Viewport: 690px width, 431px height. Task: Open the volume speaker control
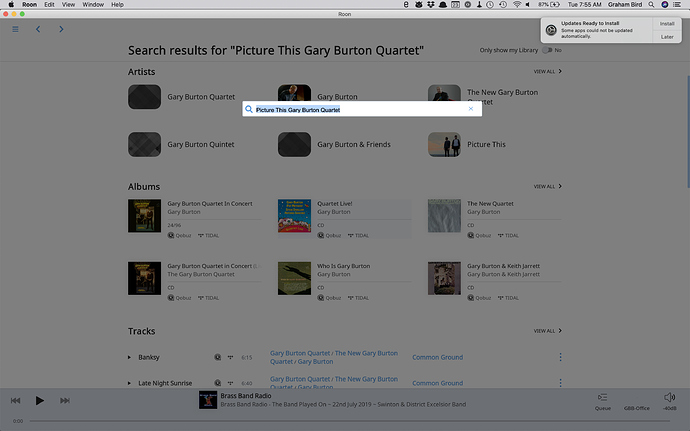point(669,398)
